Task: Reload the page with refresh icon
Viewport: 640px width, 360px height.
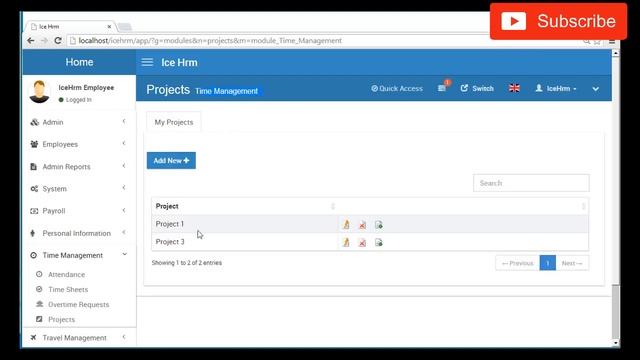Action: pos(58,40)
